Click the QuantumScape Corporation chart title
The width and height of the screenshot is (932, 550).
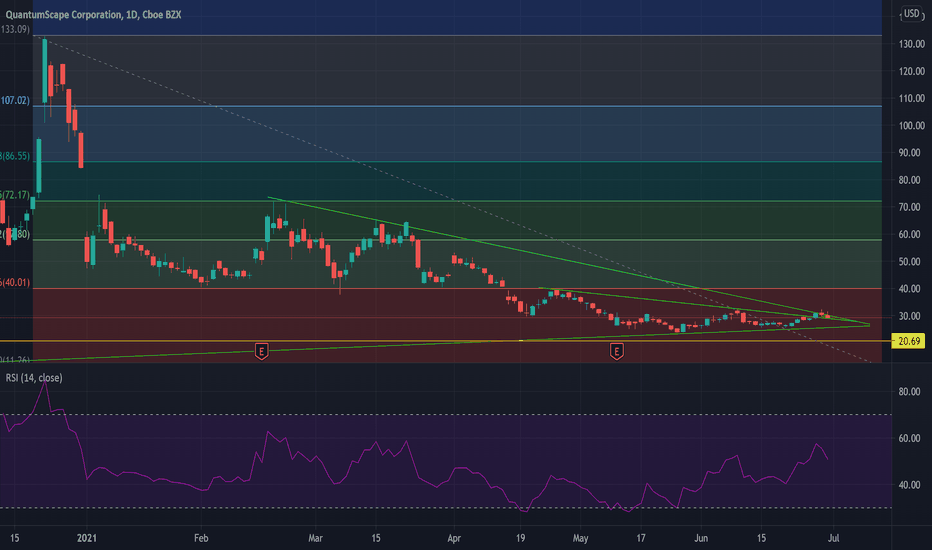[x=93, y=14]
